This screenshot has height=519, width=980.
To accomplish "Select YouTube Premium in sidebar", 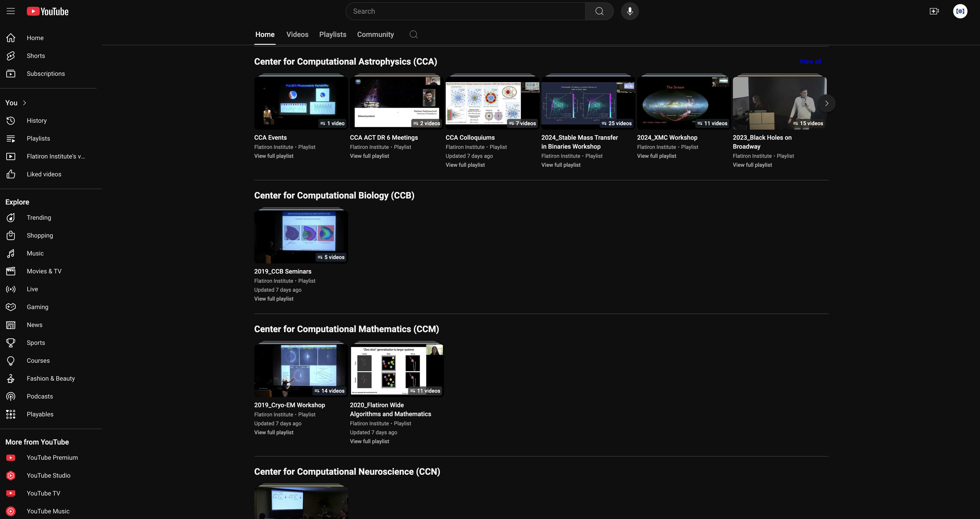I will pyautogui.click(x=48, y=458).
